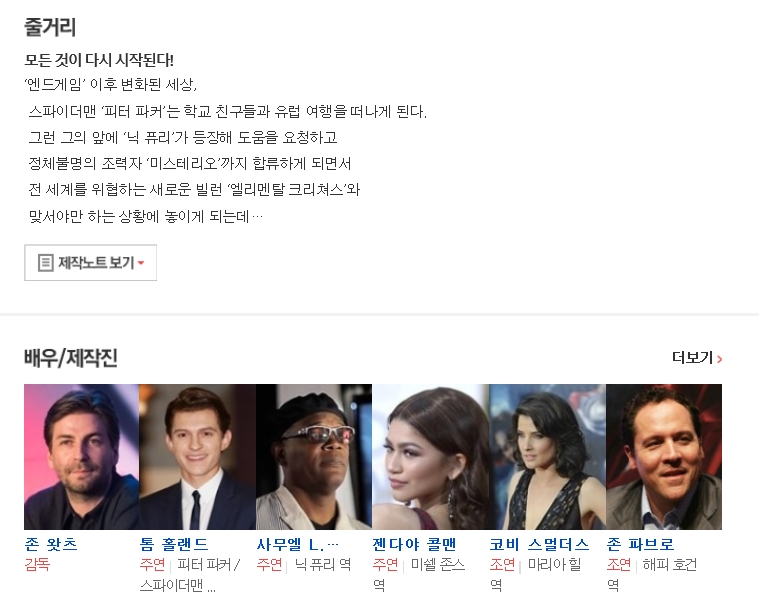759x615 pixels.
Task: Open the 더보기 link for cast
Action: pos(697,358)
